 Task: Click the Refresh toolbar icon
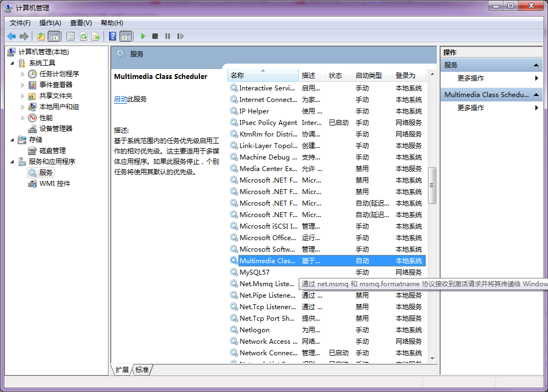83,36
